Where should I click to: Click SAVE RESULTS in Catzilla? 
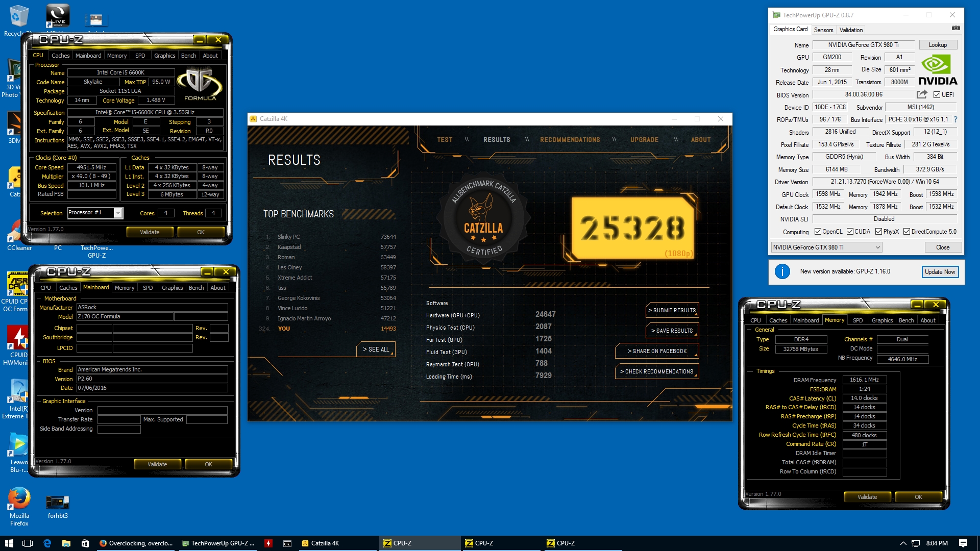pyautogui.click(x=672, y=331)
